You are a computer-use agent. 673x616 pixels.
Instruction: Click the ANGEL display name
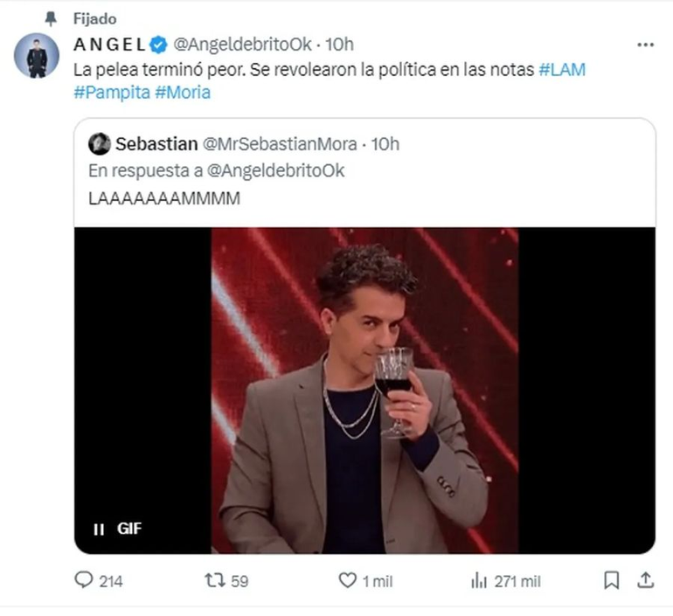coord(109,44)
